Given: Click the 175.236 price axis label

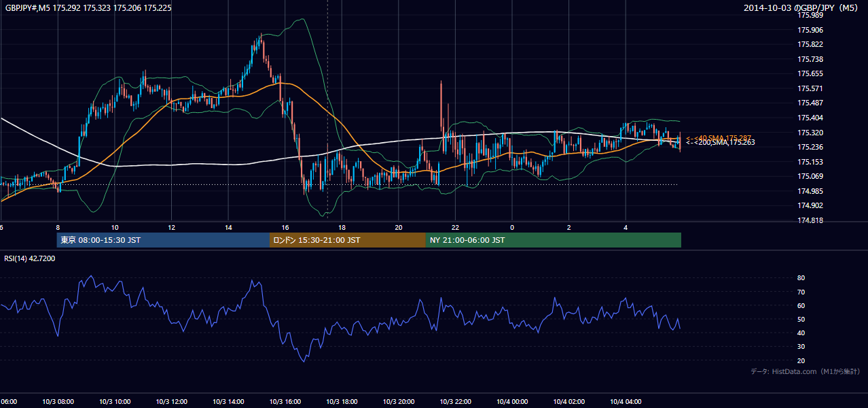Looking at the screenshot, I should pyautogui.click(x=810, y=147).
